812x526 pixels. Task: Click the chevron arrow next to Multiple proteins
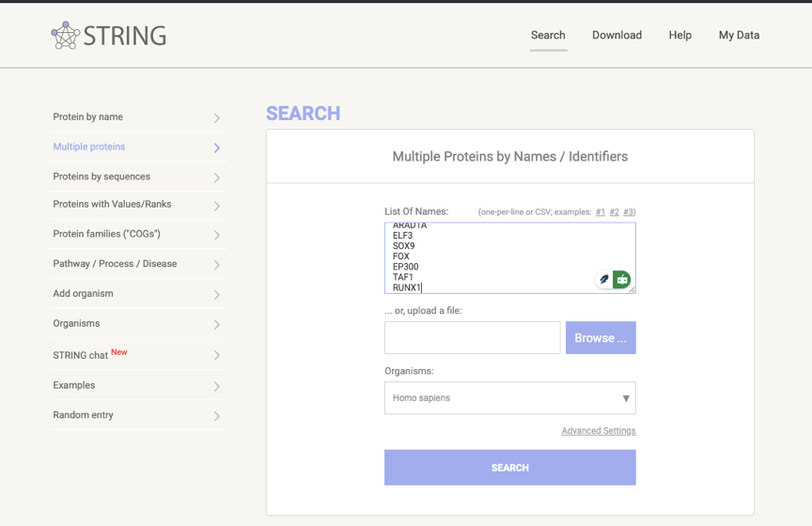[217, 148]
